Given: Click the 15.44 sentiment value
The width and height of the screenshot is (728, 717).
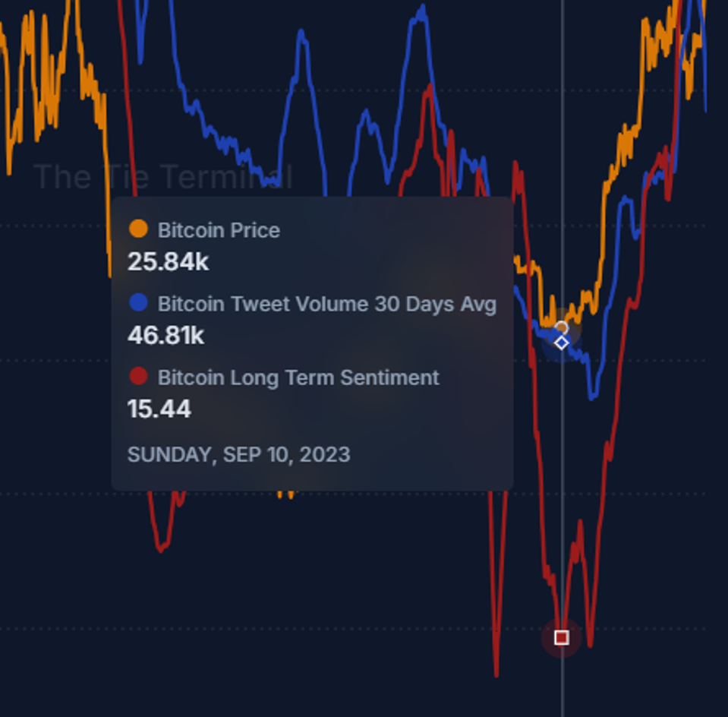Looking at the screenshot, I should (159, 409).
